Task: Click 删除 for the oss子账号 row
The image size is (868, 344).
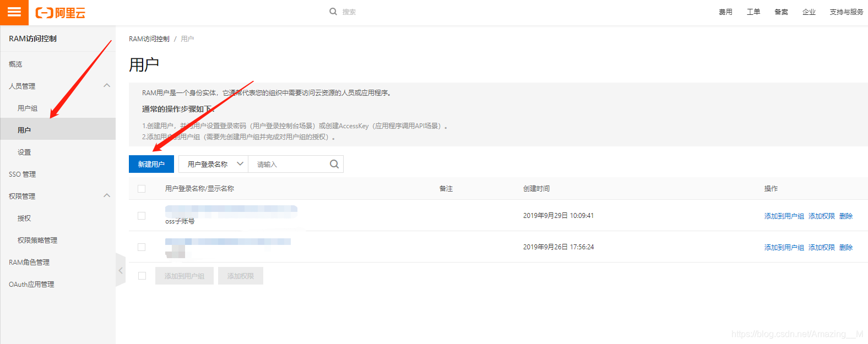Action: pos(846,216)
